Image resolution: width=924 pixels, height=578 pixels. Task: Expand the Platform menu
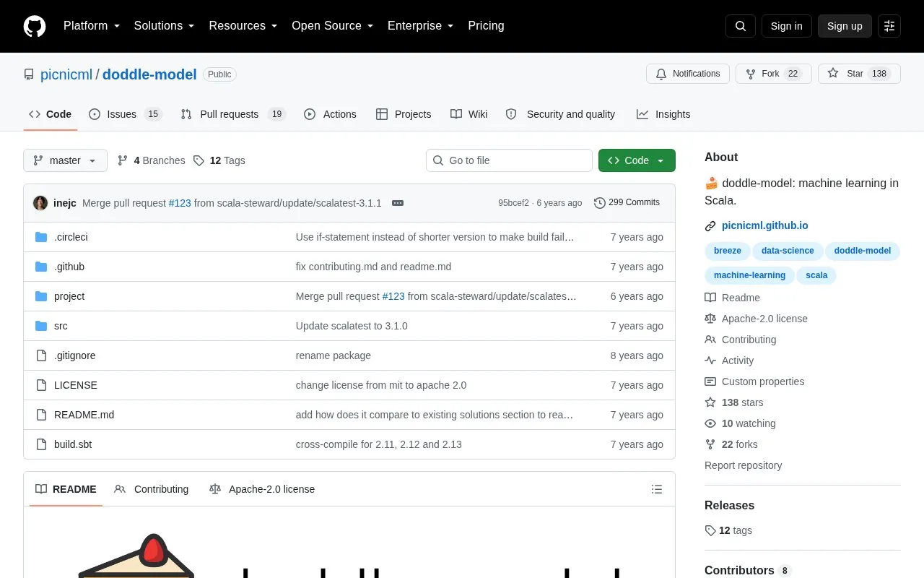point(92,26)
